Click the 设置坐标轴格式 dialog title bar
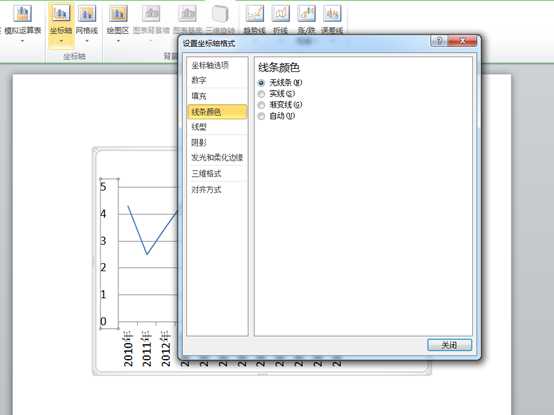The width and height of the screenshot is (554, 415). pyautogui.click(x=304, y=43)
